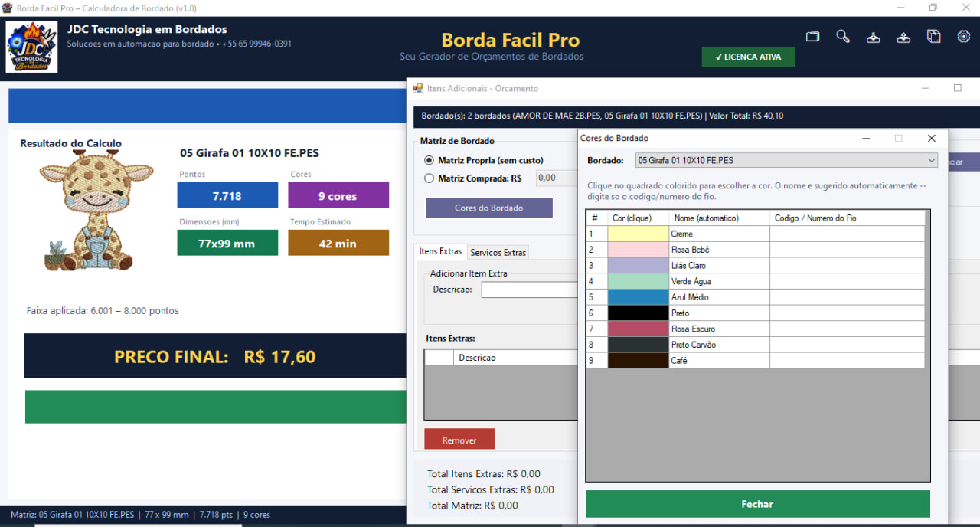The height and width of the screenshot is (527, 980).
Task: Pick the Café color swatch
Action: 638,360
